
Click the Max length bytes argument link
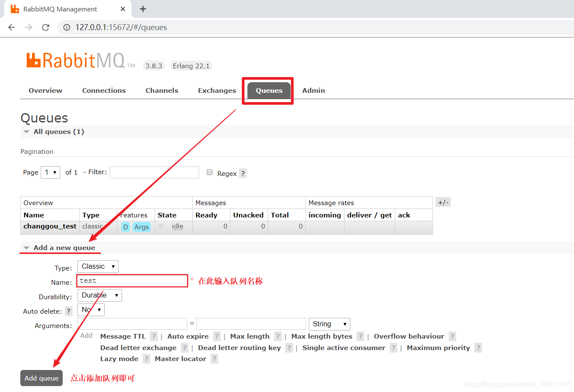pyautogui.click(x=322, y=336)
